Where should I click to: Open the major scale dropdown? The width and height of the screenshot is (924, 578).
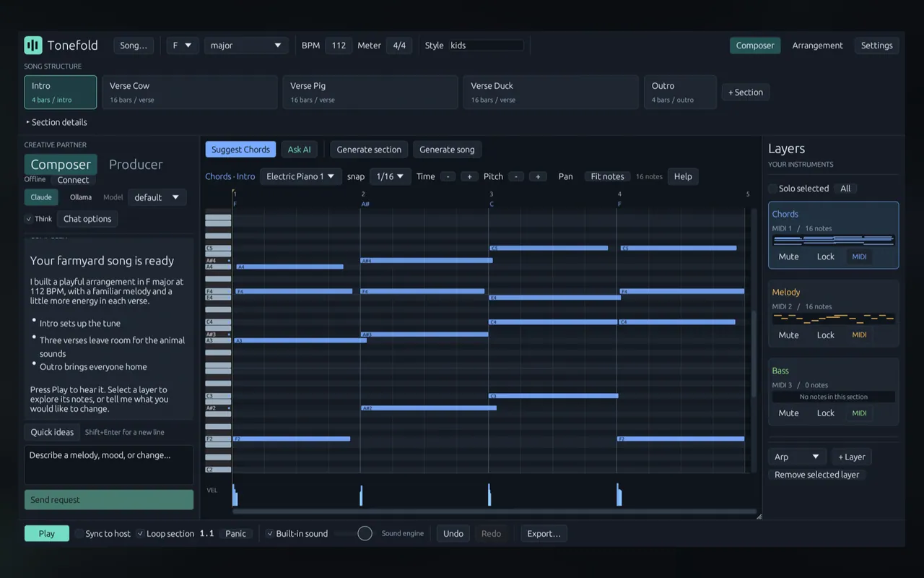tap(246, 46)
